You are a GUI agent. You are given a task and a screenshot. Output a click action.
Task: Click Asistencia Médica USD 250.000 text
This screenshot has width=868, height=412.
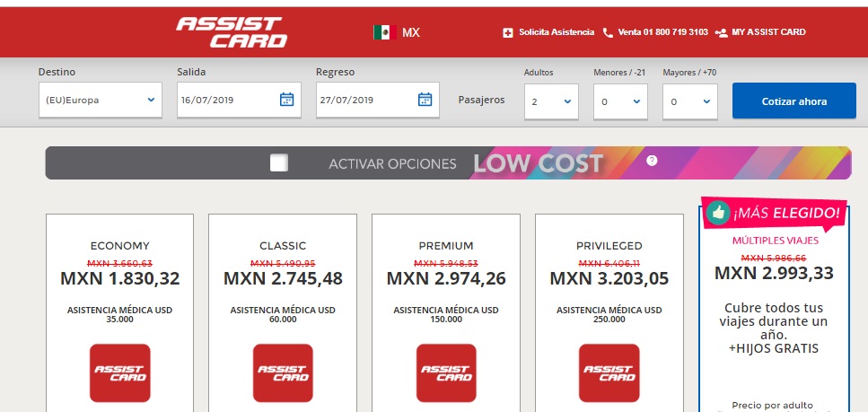coord(609,314)
